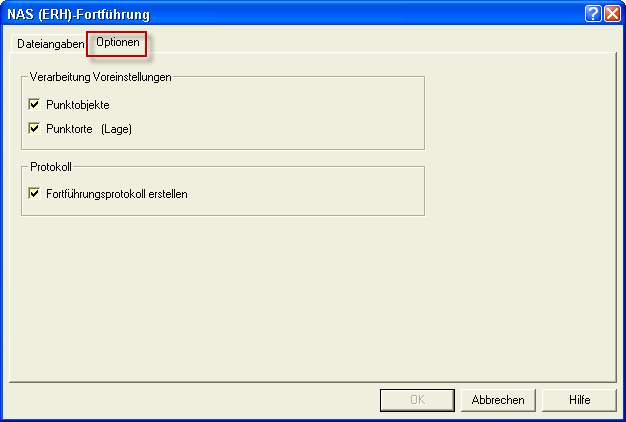
Task: Open help via the Hilfe button
Action: [x=579, y=400]
